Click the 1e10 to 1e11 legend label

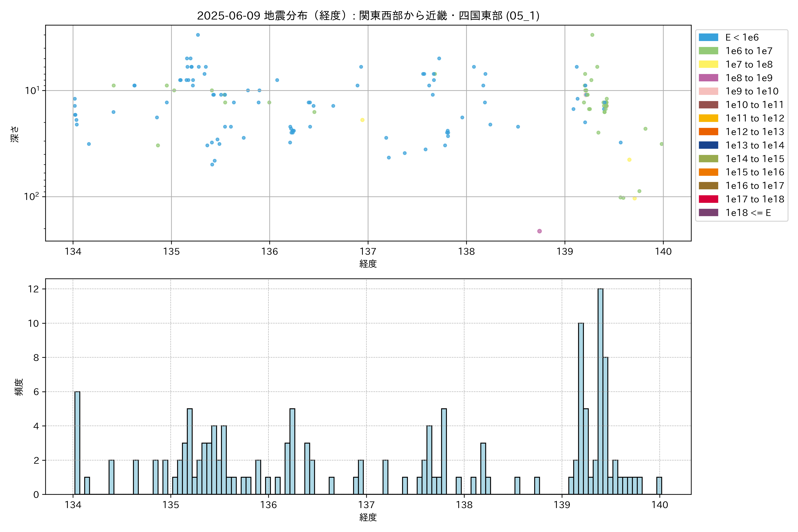pyautogui.click(x=754, y=105)
